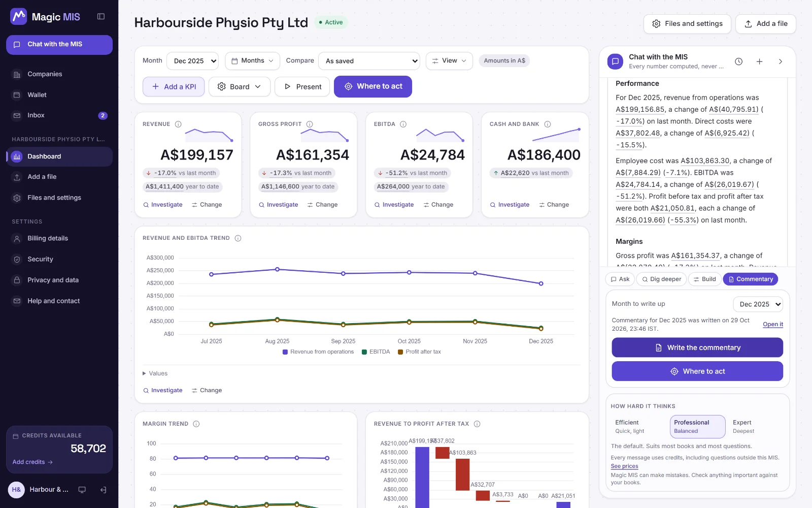Select the Professional Balanced thinking level

pos(697,427)
